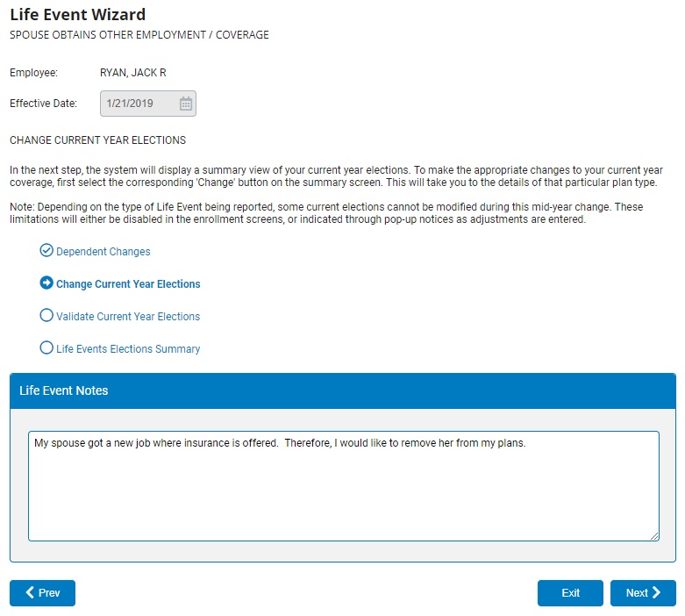The width and height of the screenshot is (685, 616).
Task: Click the right chevron on the Next button
Action: [657, 593]
